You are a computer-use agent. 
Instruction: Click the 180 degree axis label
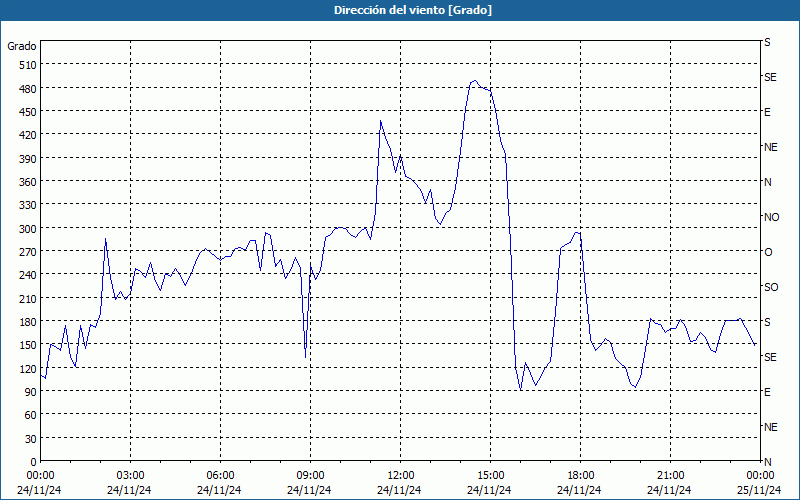(28, 322)
